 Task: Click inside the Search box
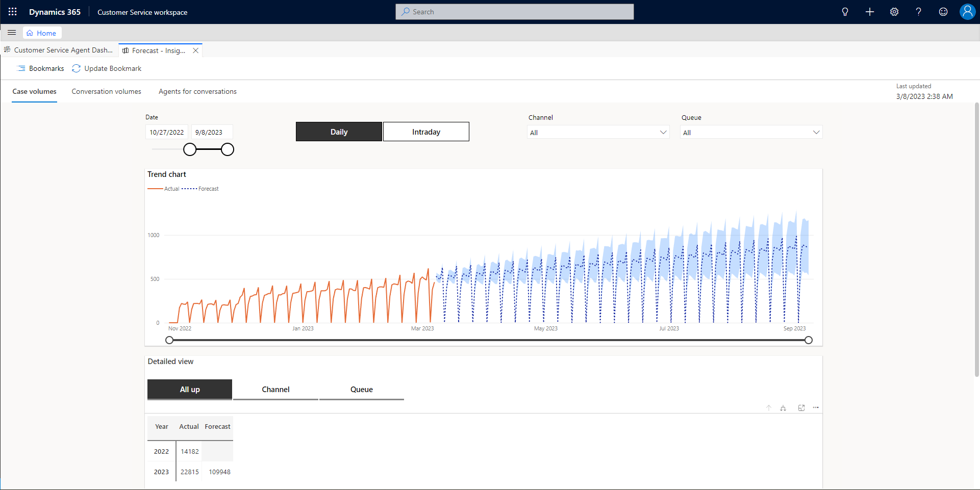[514, 11]
